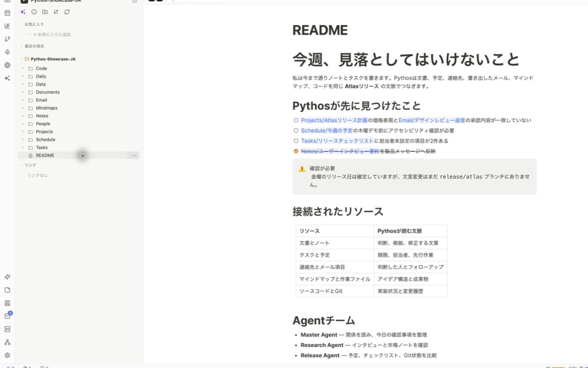Click the outlined sparkle icon in the lower rail
This screenshot has height=368, width=588.
pyautogui.click(x=7, y=277)
